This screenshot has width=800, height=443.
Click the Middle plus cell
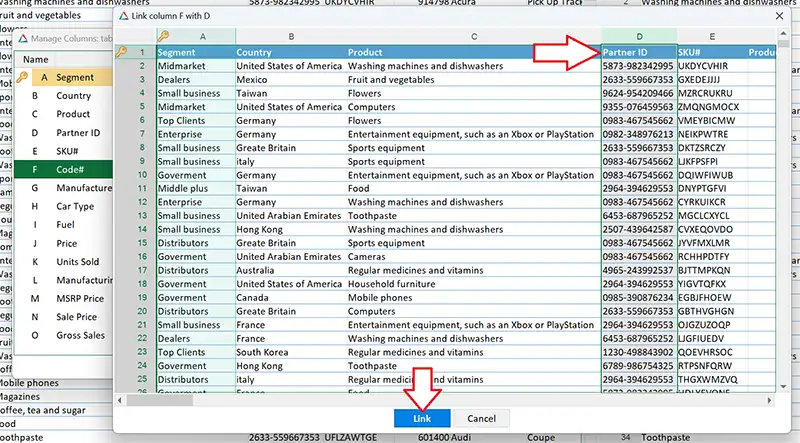pyautogui.click(x=196, y=188)
